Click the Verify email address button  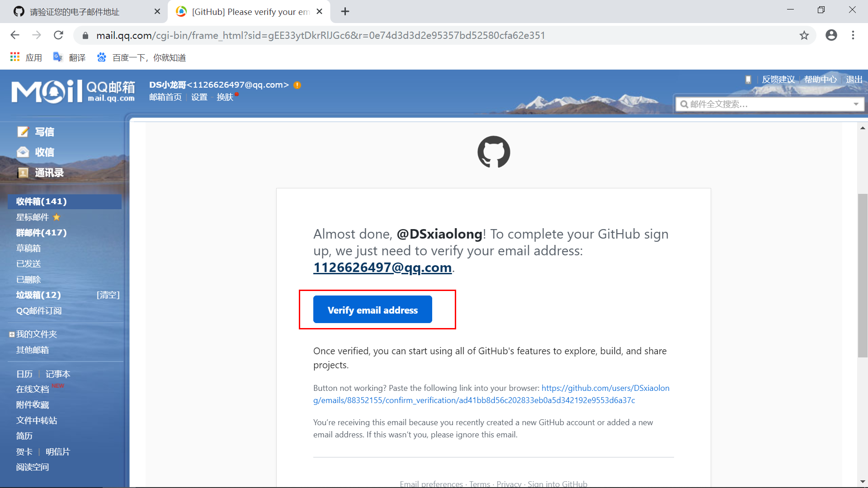coord(373,310)
